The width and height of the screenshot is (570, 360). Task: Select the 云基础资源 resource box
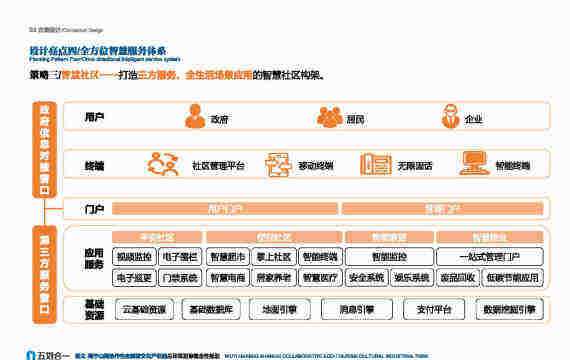tap(144, 309)
